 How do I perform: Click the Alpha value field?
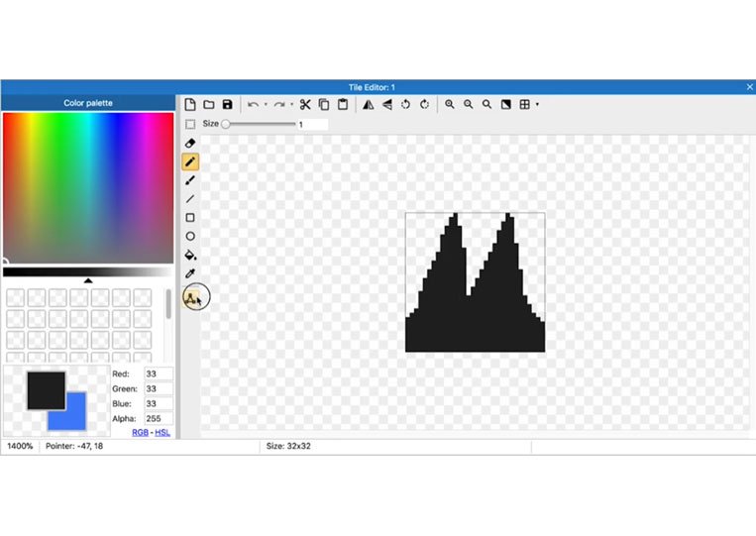click(x=159, y=419)
